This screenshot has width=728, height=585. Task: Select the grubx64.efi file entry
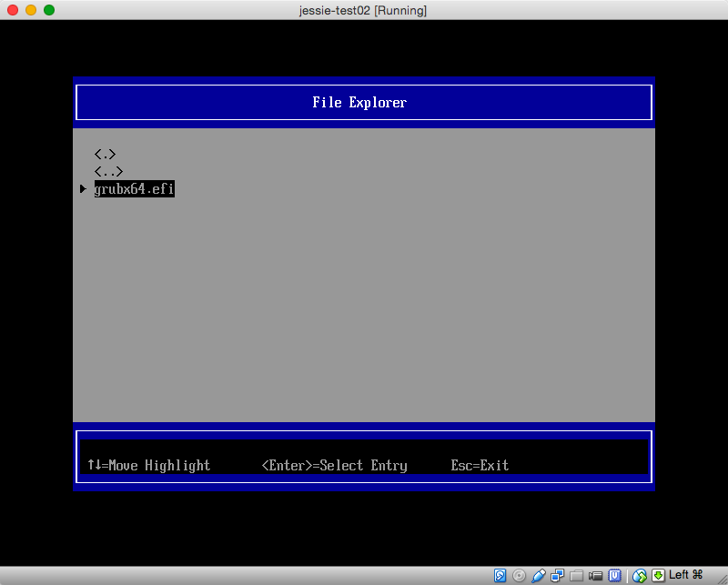click(134, 189)
